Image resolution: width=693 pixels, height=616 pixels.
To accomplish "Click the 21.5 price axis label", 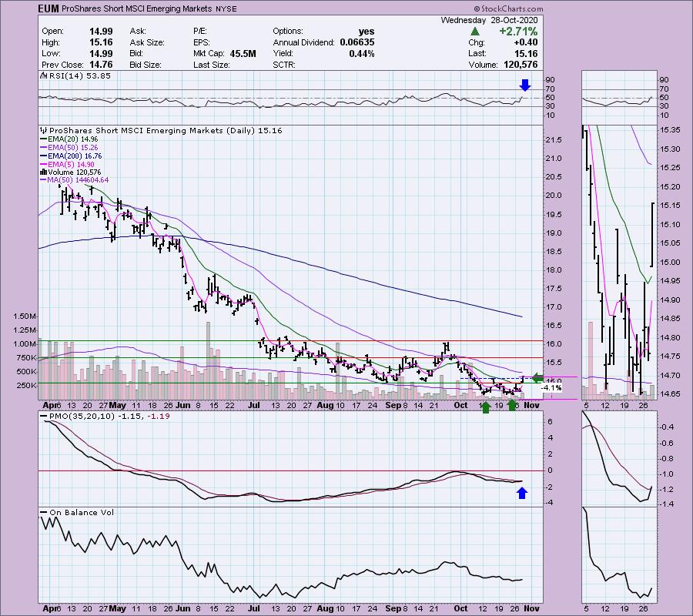I will [554, 139].
